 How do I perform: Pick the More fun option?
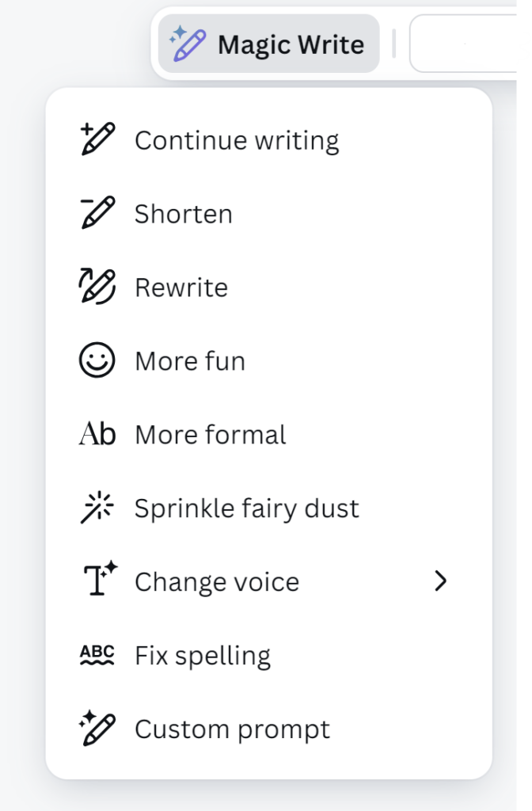pos(190,362)
